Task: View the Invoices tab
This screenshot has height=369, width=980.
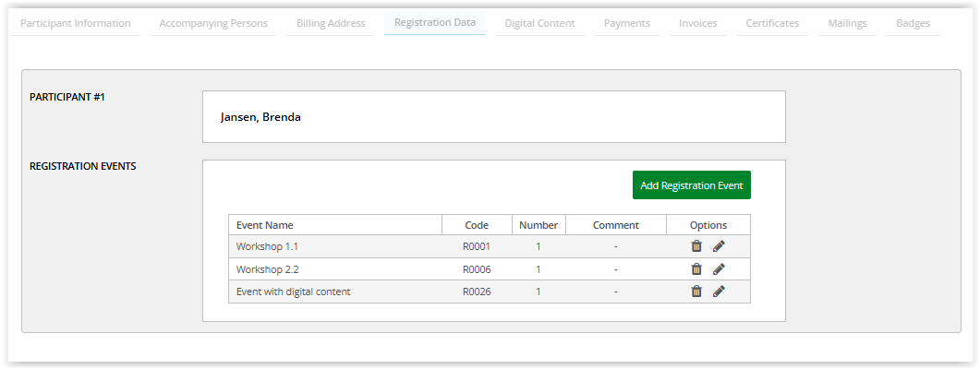Action: 697,23
